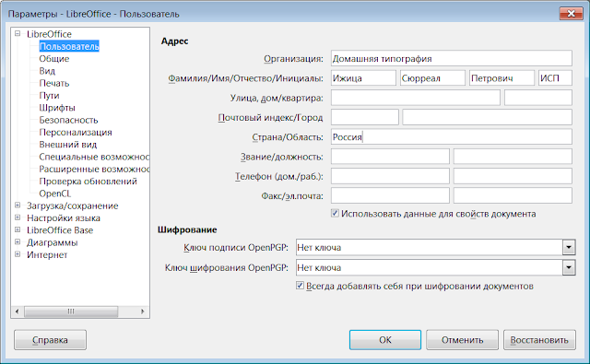The image size is (590, 364).
Task: Select Шрифты in the tree
Action: click(x=57, y=108)
